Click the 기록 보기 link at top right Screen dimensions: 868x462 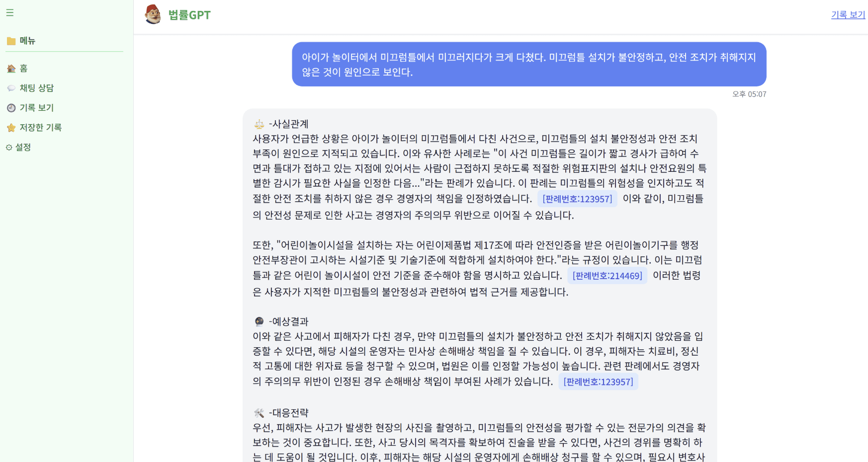tap(848, 15)
